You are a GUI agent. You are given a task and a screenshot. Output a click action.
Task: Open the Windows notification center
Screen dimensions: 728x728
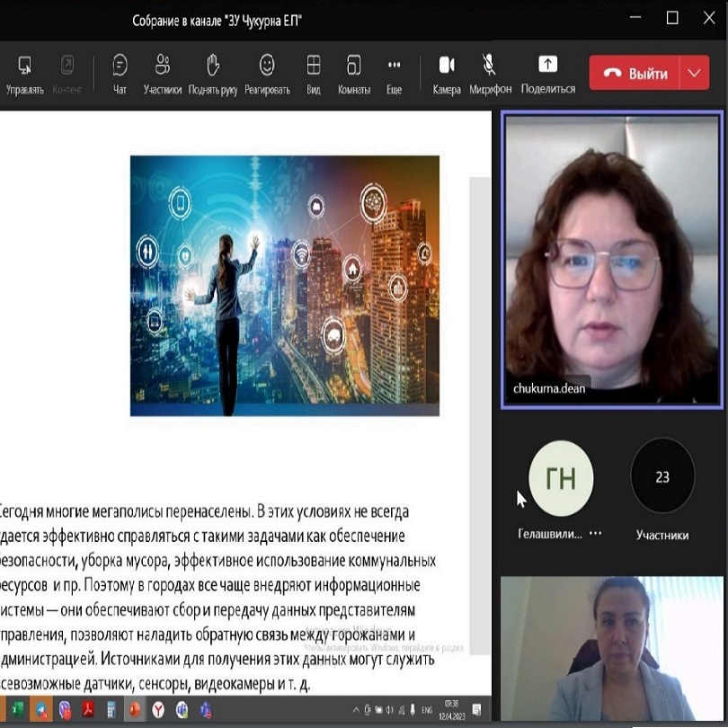click(x=477, y=710)
